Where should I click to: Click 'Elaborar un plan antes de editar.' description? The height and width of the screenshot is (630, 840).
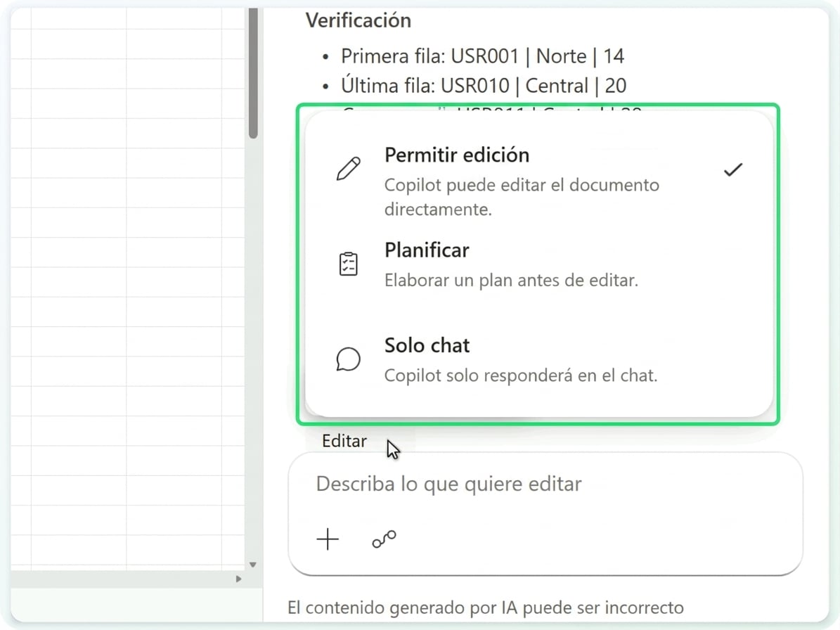click(x=511, y=280)
